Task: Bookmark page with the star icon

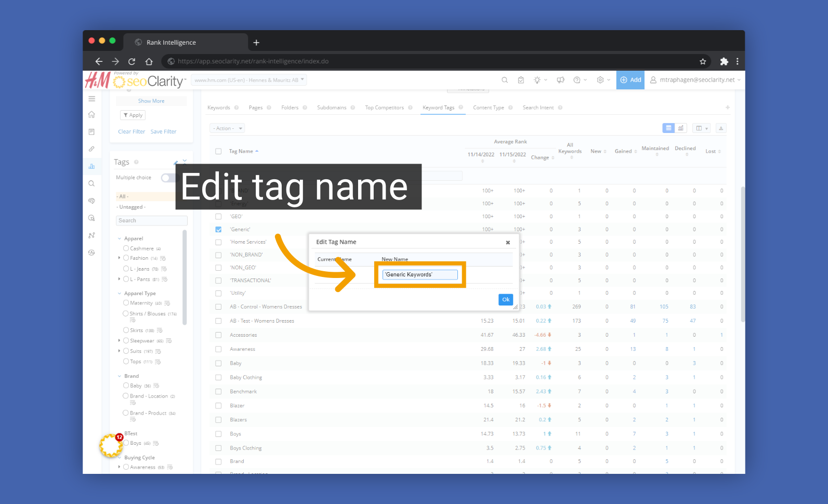Action: pos(703,61)
